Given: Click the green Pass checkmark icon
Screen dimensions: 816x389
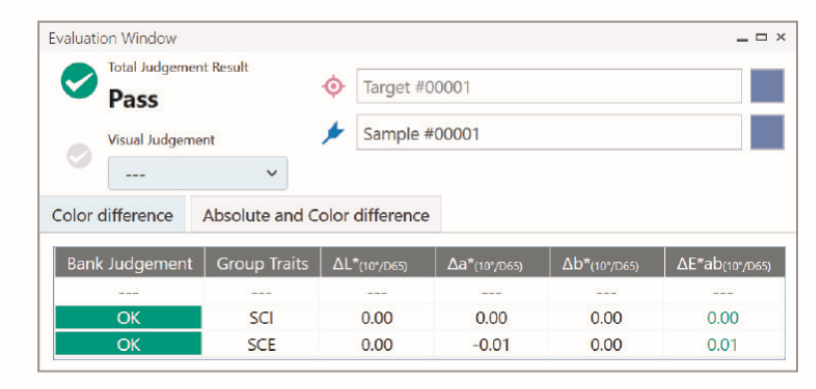Looking at the screenshot, I should coord(79,81).
